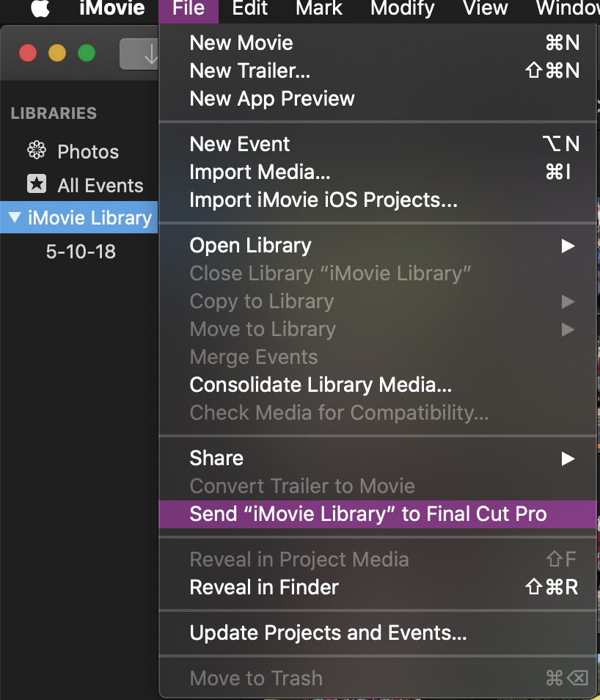Screen dimensions: 600x700
Task: Choose New App Preview
Action: 272,98
